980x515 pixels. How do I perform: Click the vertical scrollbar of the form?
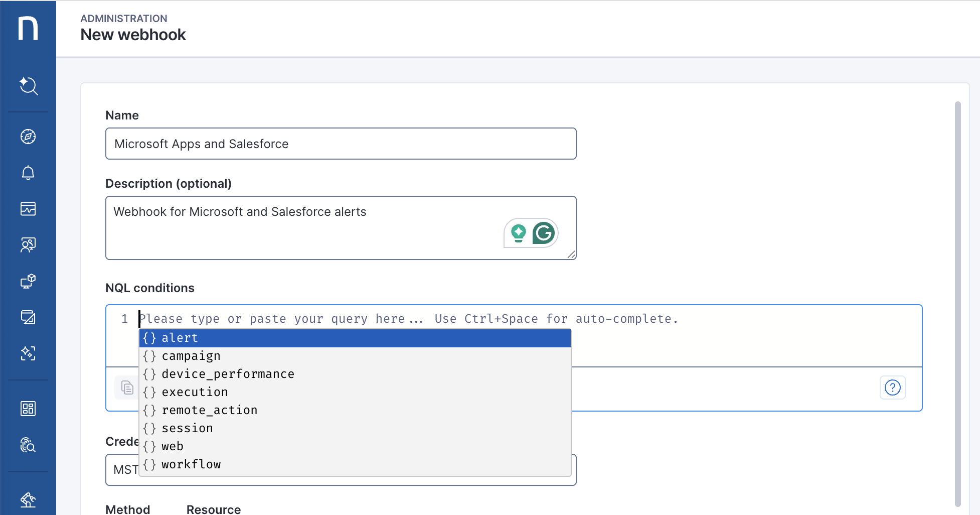(x=957, y=301)
